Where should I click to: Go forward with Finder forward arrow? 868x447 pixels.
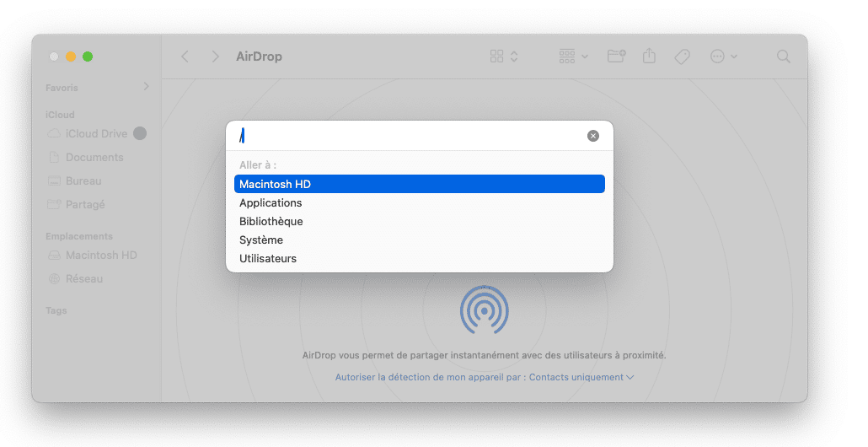coord(216,57)
